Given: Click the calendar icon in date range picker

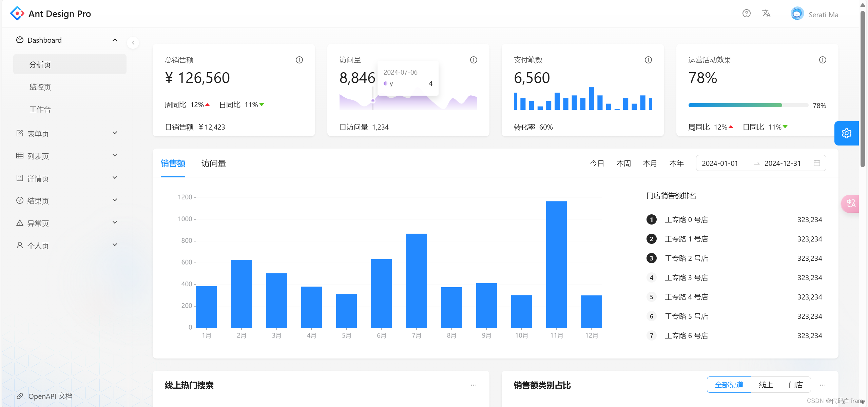Looking at the screenshot, I should (817, 163).
